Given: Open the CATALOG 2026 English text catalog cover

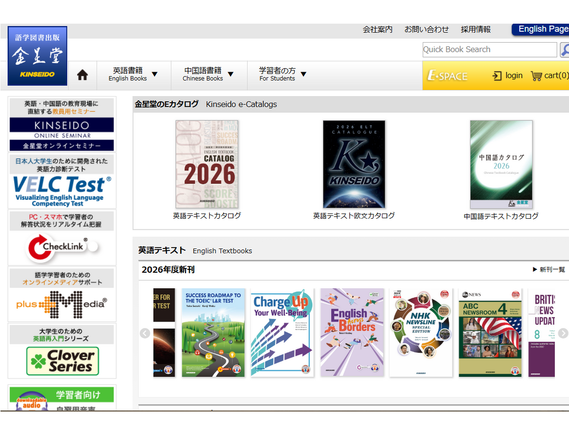Looking at the screenshot, I should point(207,164).
